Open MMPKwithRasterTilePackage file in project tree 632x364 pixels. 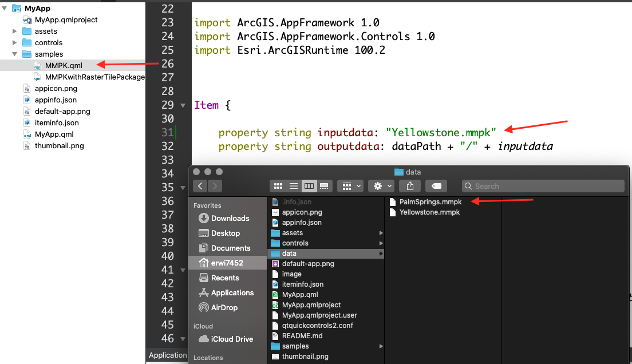89,77
